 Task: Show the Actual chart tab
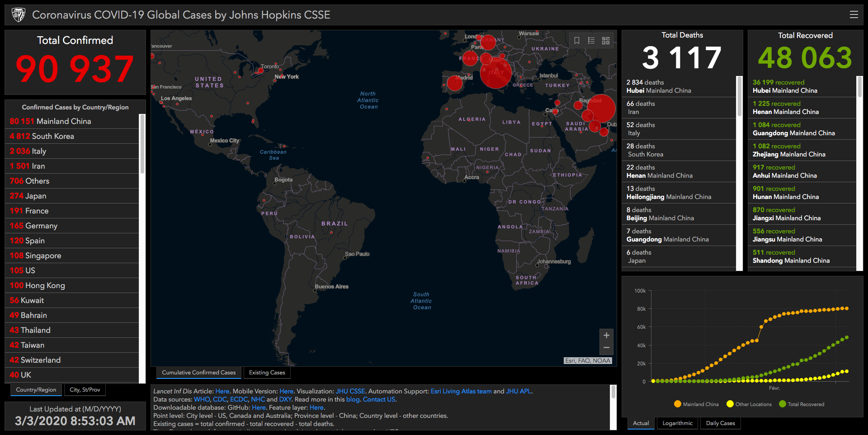(x=641, y=423)
